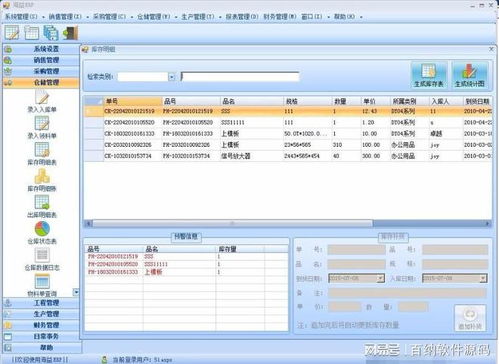499x364 pixels.
Task: Click the 出库明细表 sidebar icon
Action: click(42, 202)
